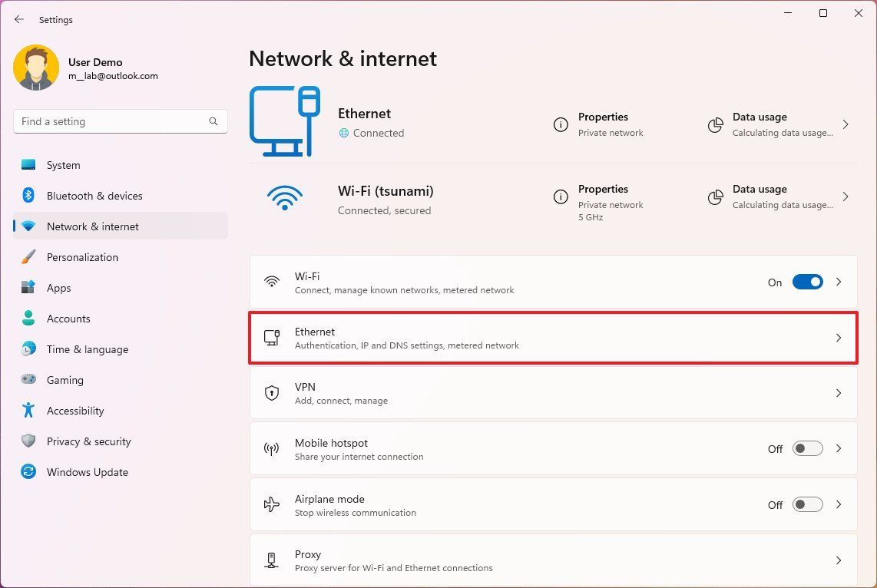Click the Accessibility icon in the sidebar

(x=28, y=411)
